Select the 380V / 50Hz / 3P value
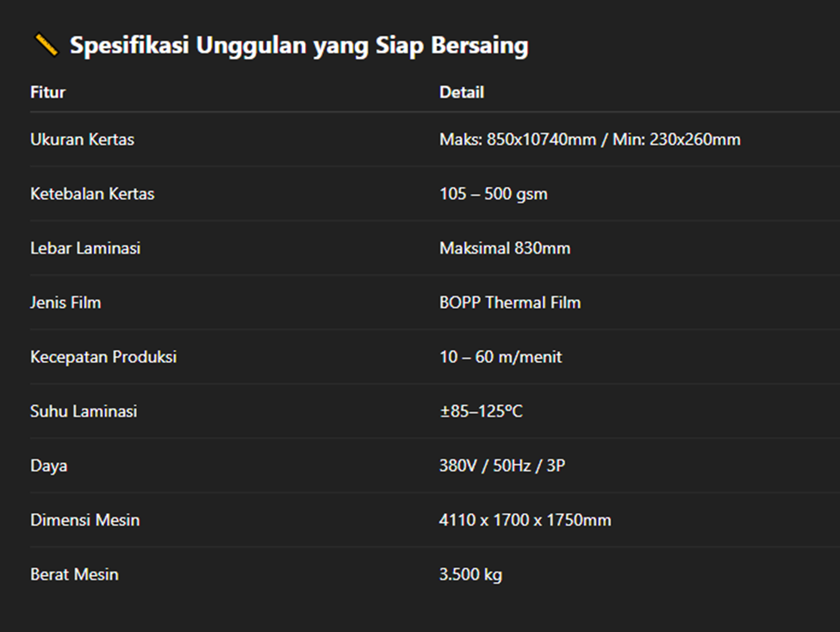 tap(502, 466)
